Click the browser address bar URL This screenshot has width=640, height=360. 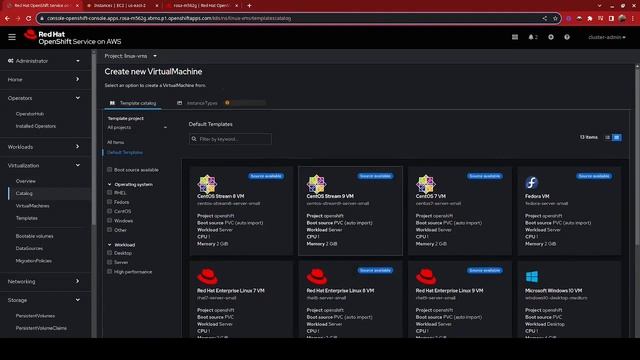point(169,18)
